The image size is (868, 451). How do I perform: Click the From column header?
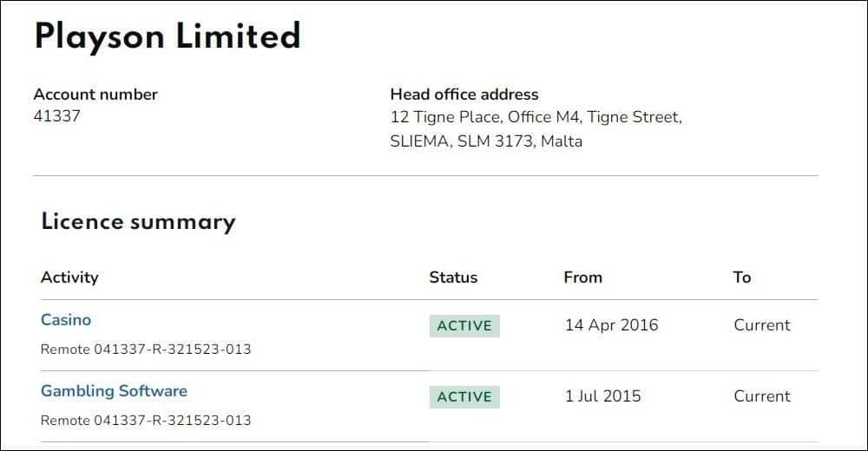click(583, 278)
